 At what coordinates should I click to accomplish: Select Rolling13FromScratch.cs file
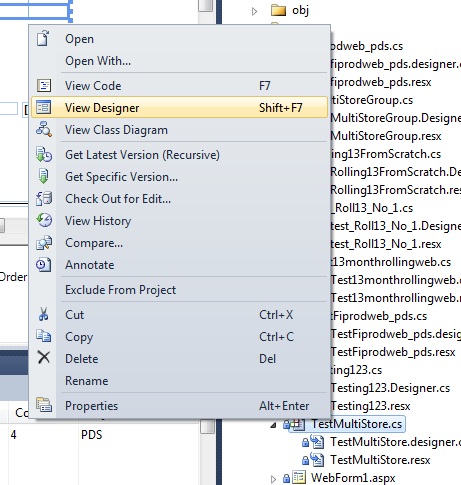click(x=386, y=154)
